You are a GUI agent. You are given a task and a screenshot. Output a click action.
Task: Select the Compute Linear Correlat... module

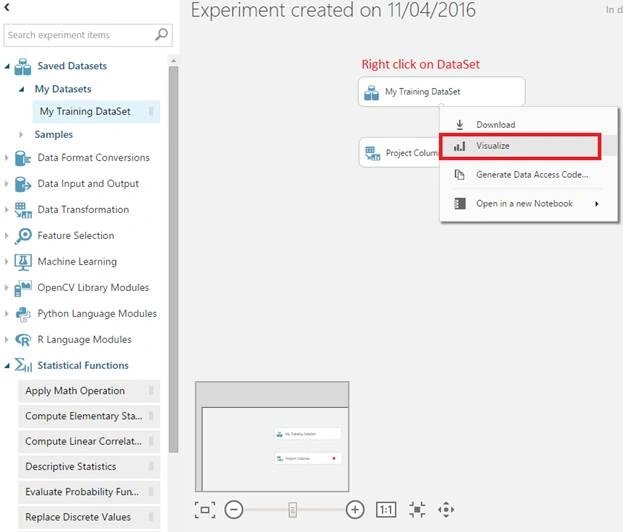pos(89,441)
